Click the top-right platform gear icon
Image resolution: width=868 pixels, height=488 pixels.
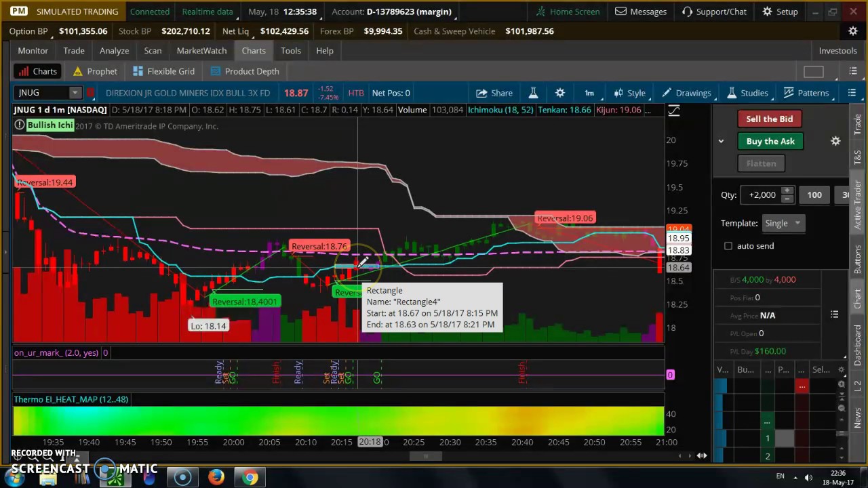(x=853, y=31)
